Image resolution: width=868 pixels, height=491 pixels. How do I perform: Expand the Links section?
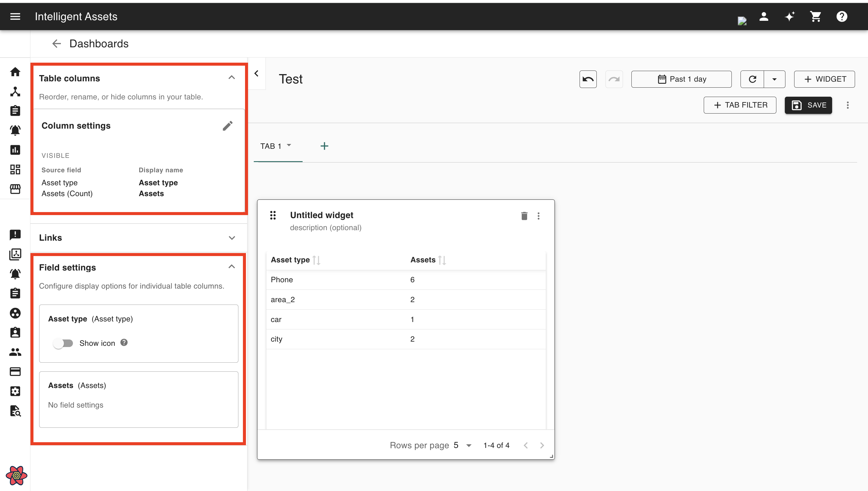tap(232, 238)
